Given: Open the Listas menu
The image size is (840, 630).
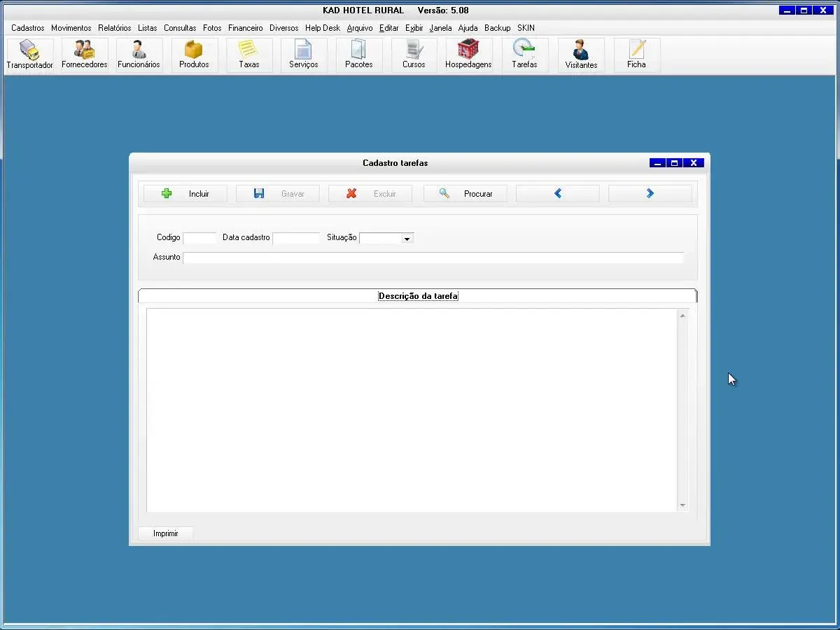Looking at the screenshot, I should pos(148,28).
